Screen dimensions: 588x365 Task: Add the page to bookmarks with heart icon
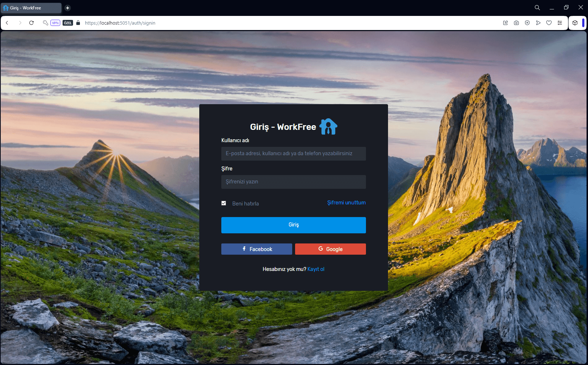pos(549,23)
